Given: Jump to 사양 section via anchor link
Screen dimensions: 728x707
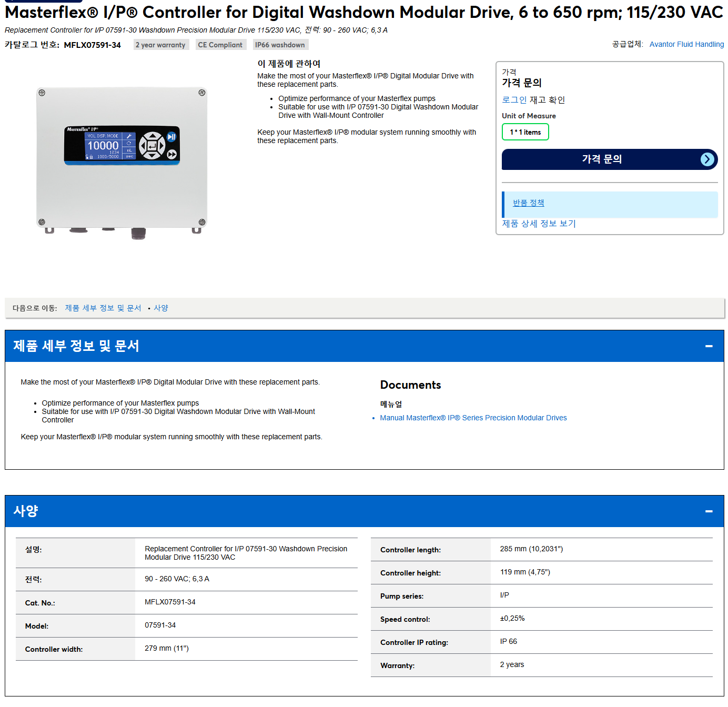Looking at the screenshot, I should (x=161, y=308).
